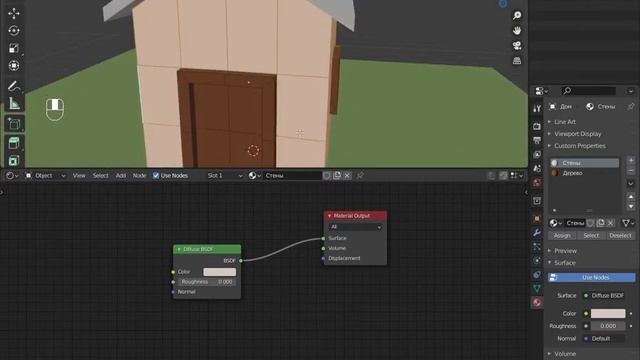640x360 pixels.
Task: Toggle fake user shield in material panel
Action: tap(590, 223)
